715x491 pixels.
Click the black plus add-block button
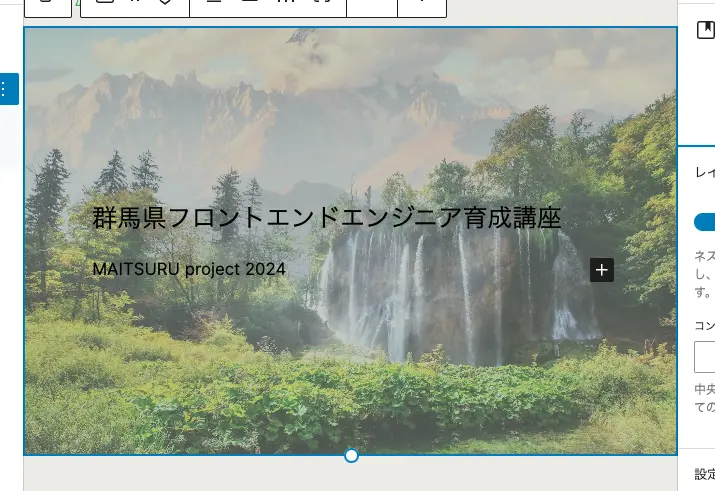click(x=601, y=270)
